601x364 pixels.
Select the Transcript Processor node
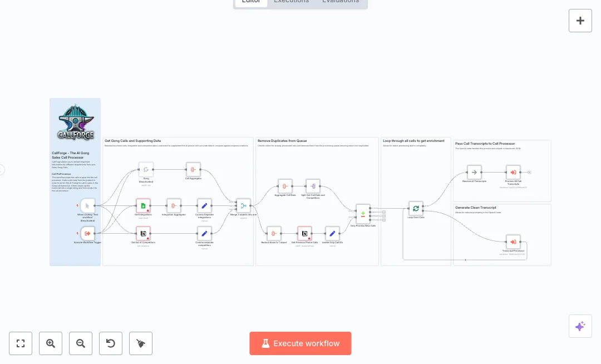click(513, 242)
